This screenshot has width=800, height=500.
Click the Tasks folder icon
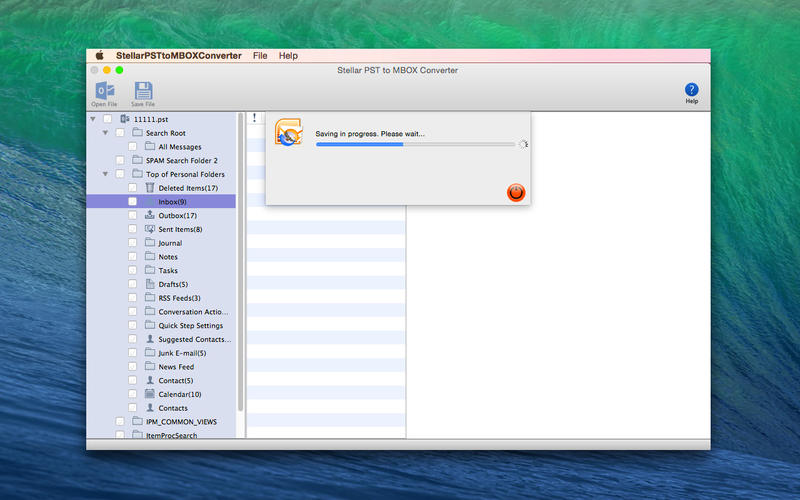click(150, 270)
